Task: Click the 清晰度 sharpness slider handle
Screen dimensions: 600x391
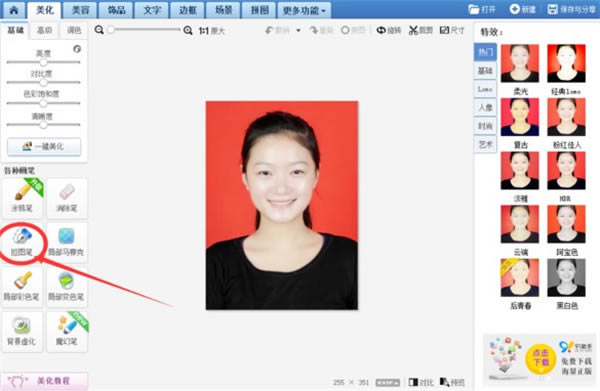Action: tap(43, 125)
